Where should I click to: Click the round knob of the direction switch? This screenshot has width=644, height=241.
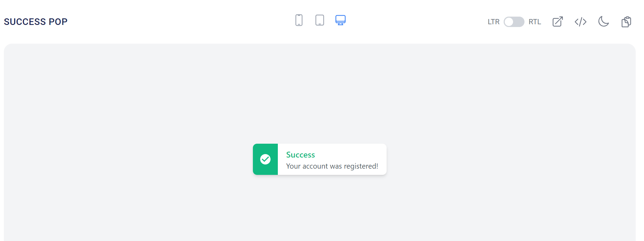click(509, 22)
